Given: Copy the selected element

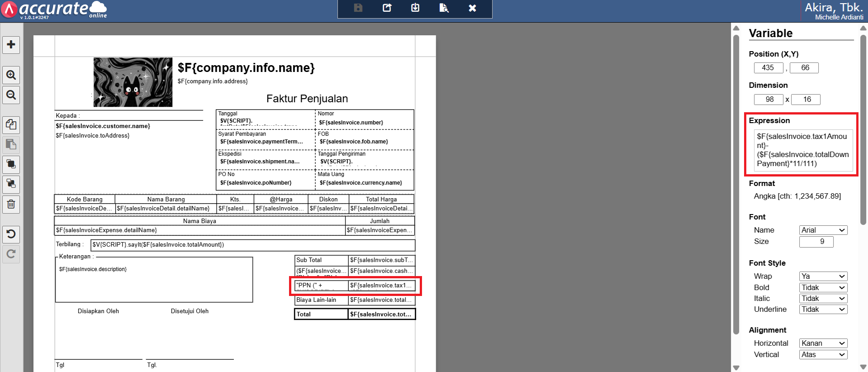Looking at the screenshot, I should (x=11, y=124).
